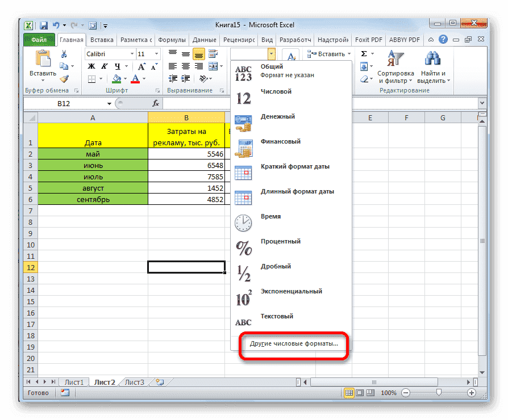
Task: Click Другие числовые форматы option
Action: tap(293, 345)
